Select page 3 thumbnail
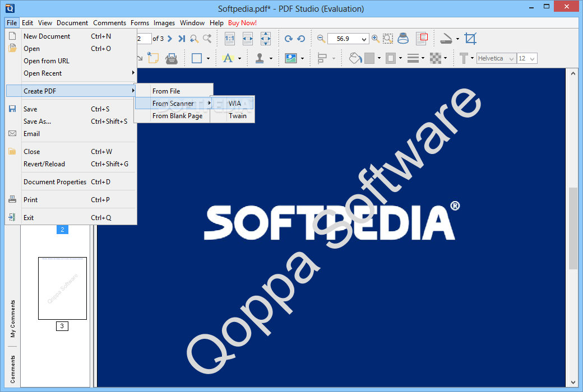The height and width of the screenshot is (392, 583). (x=62, y=288)
